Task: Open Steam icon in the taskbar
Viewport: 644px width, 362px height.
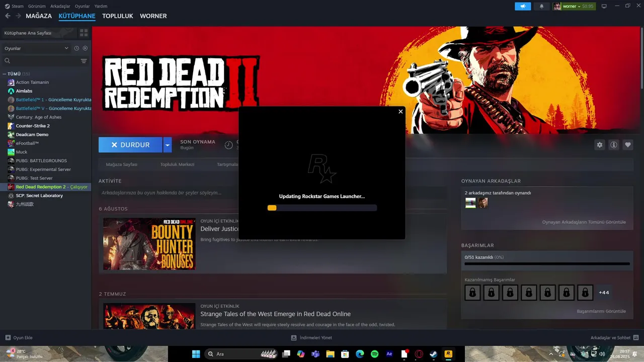Action: (433, 354)
